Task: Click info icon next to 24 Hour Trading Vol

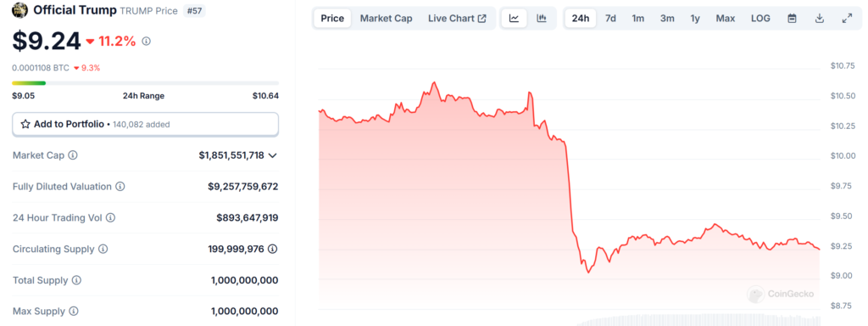Action: point(111,218)
